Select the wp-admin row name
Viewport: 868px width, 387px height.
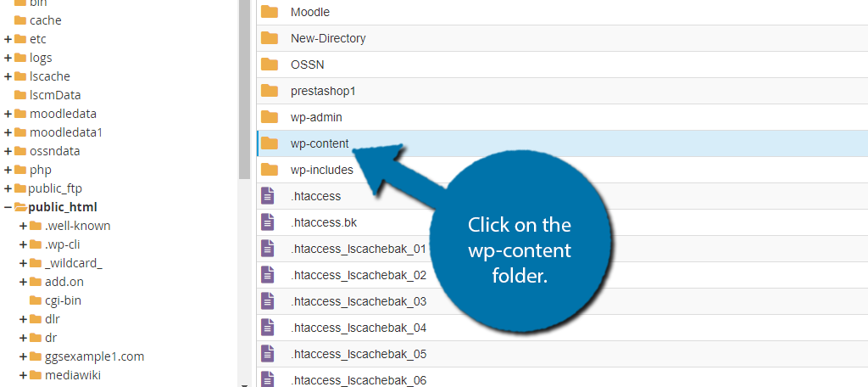pos(316,117)
